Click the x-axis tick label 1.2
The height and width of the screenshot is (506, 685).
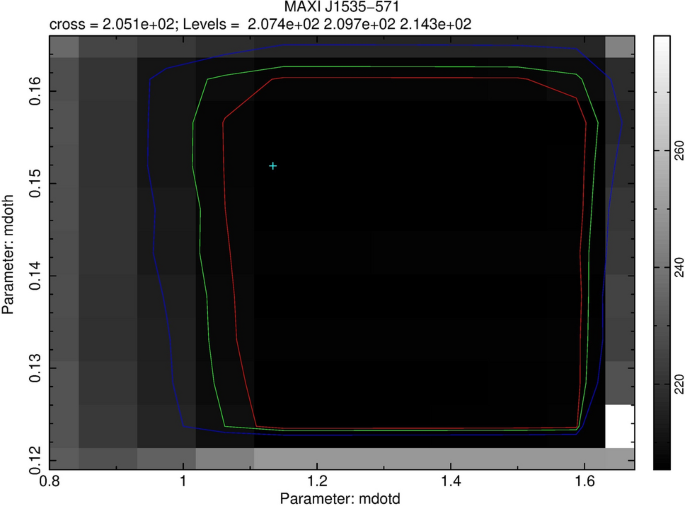tap(317, 482)
